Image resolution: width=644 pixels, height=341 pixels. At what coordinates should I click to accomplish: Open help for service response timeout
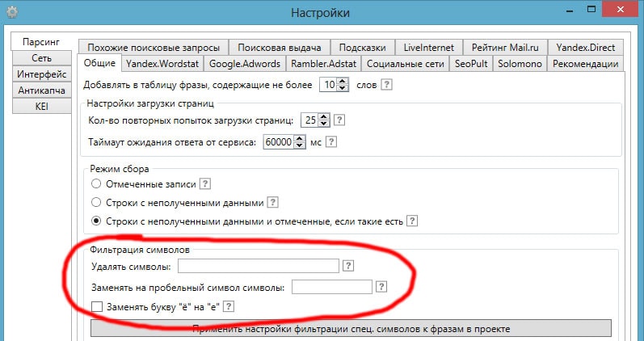click(331, 142)
